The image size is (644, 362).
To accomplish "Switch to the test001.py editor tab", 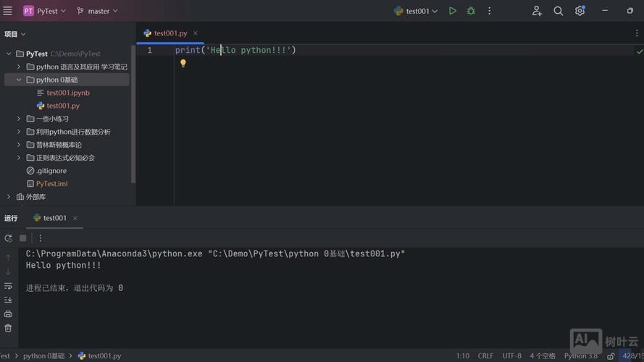I will click(166, 33).
